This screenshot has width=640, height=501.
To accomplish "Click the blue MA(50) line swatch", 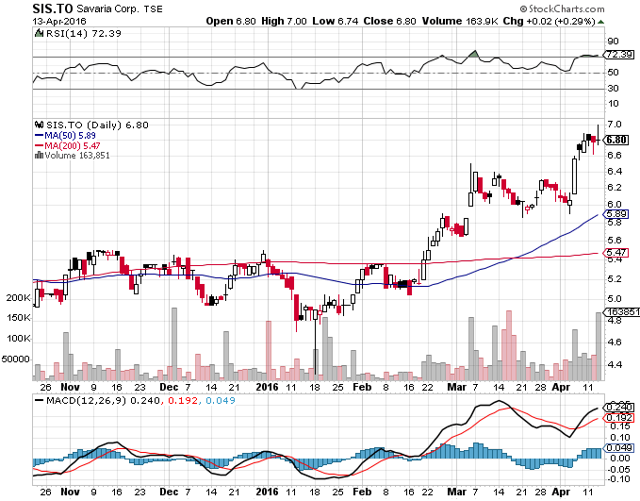I will coord(39,136).
